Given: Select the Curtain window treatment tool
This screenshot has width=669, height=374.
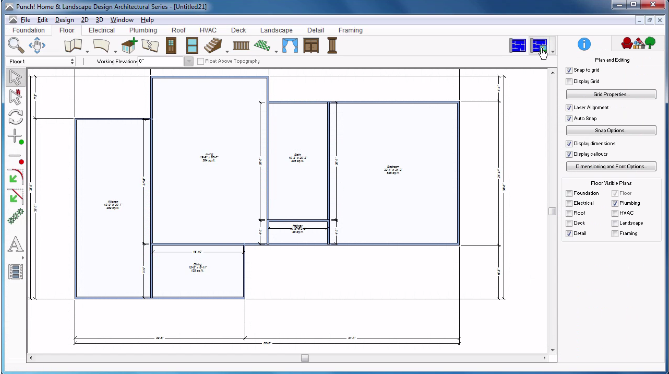Looking at the screenshot, I should (290, 45).
